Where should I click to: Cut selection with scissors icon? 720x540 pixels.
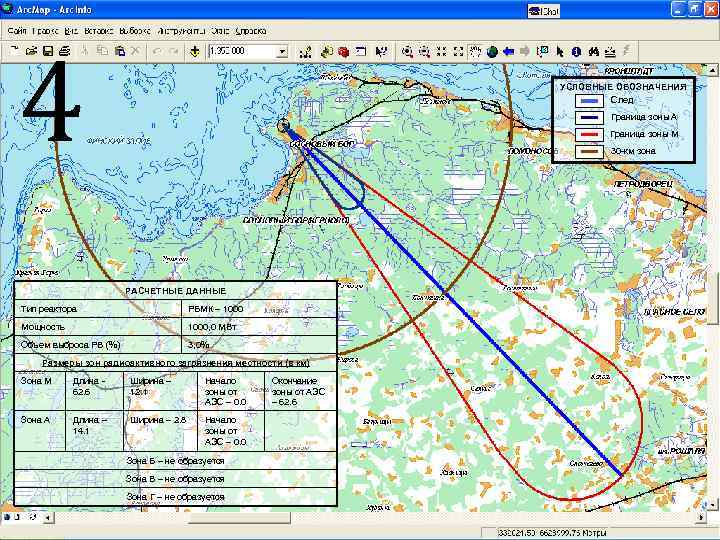pos(84,51)
